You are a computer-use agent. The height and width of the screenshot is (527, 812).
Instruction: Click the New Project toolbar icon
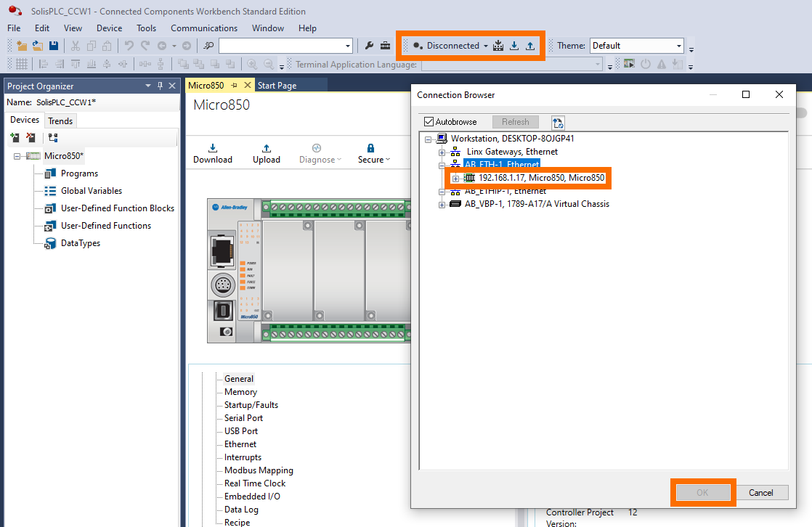tap(22, 46)
